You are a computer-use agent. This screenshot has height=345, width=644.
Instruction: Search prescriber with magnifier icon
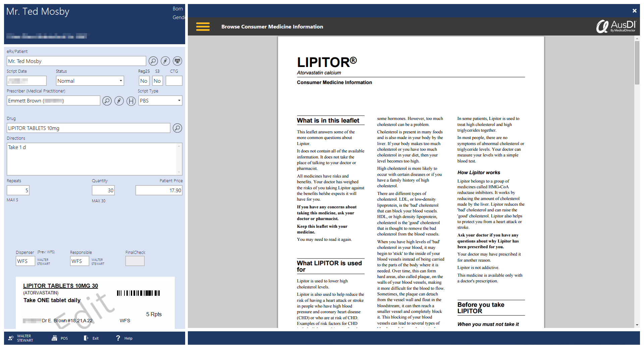click(107, 101)
